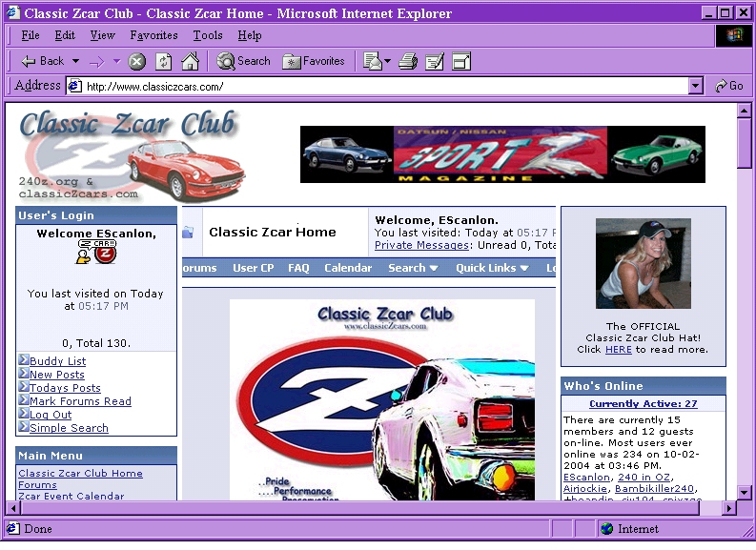Open EScanlon profile in Who's Online
This screenshot has height=550, width=756.
[x=586, y=478]
